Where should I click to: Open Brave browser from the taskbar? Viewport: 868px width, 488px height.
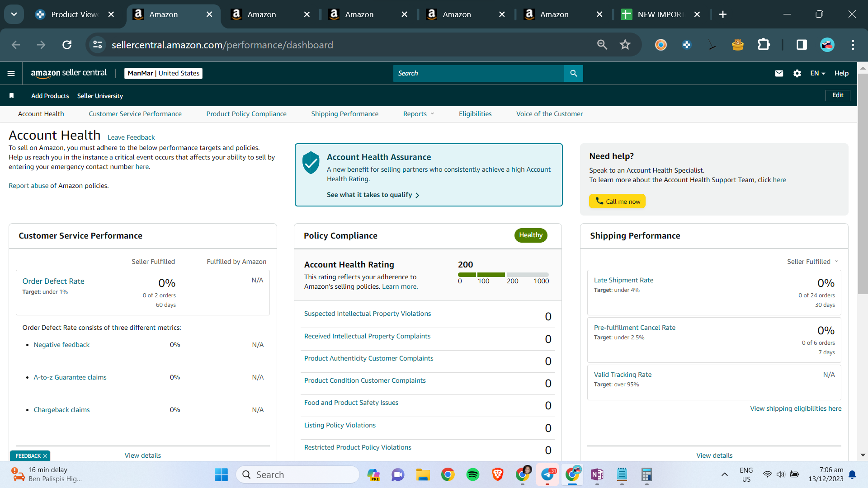pos(498,474)
